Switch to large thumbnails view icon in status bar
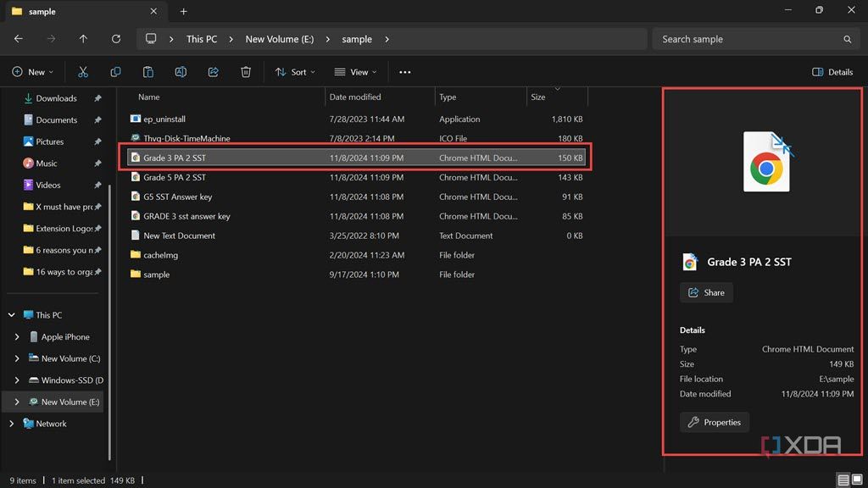The width and height of the screenshot is (868, 488). (x=857, y=480)
